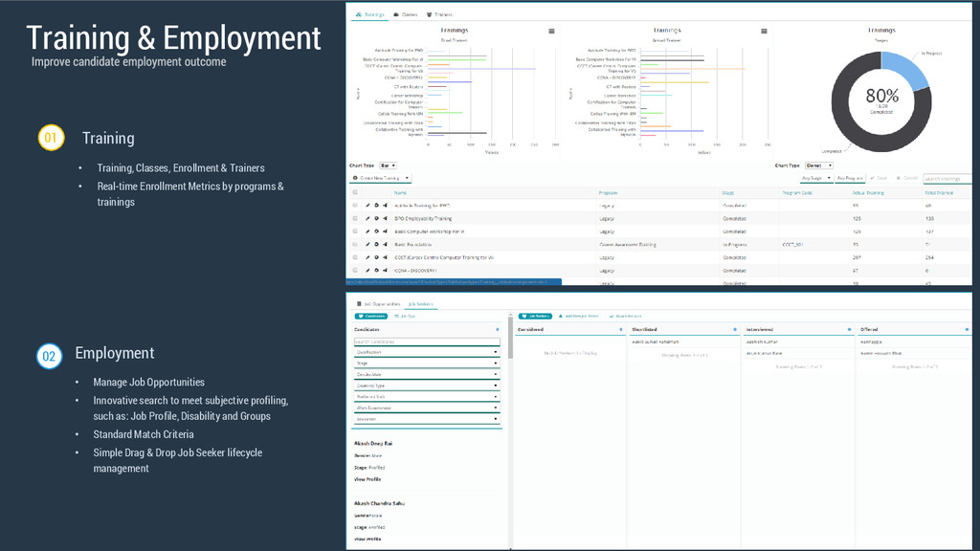
Task: Edit pencil icon for Basic Computer Workshop row
Action: click(x=367, y=231)
